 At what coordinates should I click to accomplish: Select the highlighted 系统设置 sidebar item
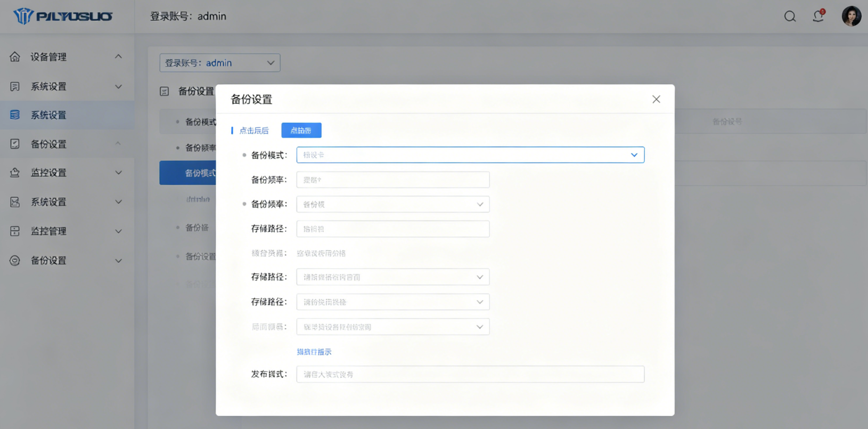click(x=67, y=115)
